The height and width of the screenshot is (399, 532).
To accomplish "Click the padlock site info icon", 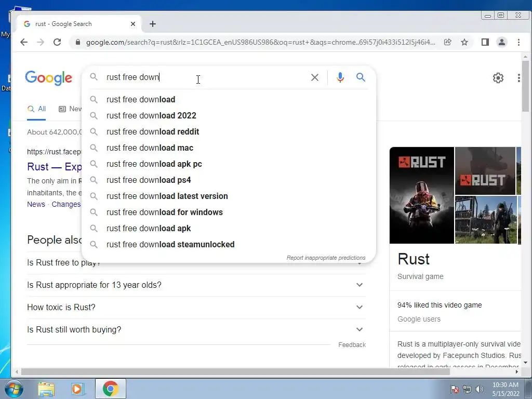I will click(x=78, y=42).
